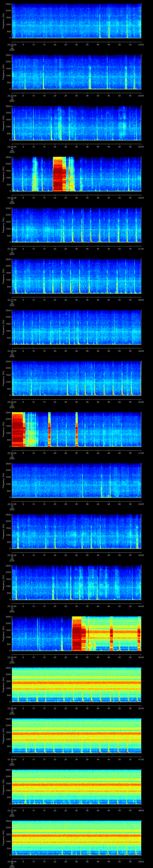Click the Frequency (Hz) axis label of 22:22:00 panel
Screen dimensions: 153x868
(4, 21)
